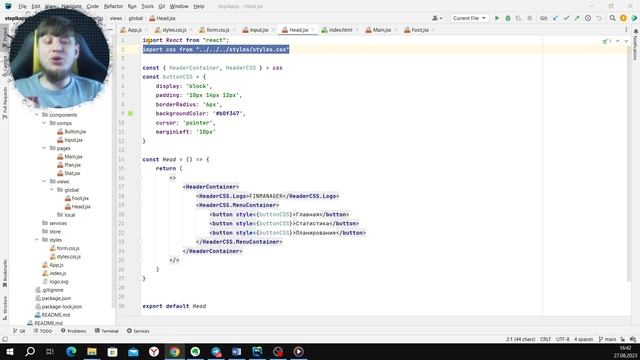Collapse the views folder
The width and height of the screenshot is (640, 360).
point(44,181)
